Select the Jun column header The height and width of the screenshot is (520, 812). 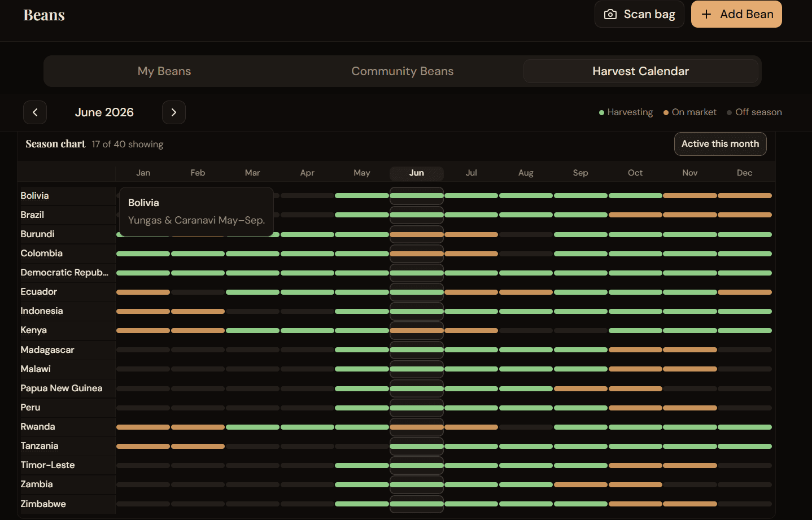(417, 173)
